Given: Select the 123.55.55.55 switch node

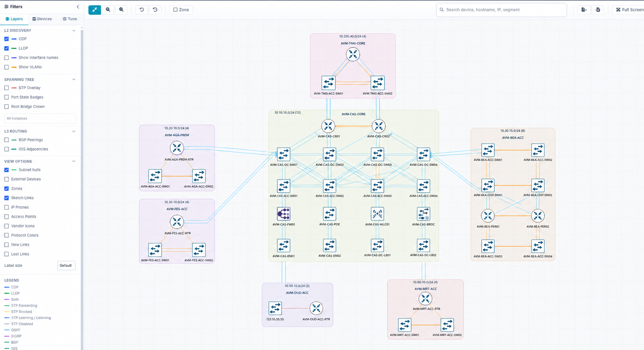Looking at the screenshot, I should 275,308.
